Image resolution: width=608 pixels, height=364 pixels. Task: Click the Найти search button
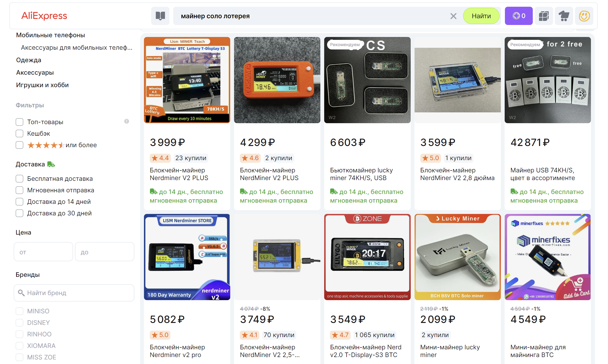click(x=481, y=16)
